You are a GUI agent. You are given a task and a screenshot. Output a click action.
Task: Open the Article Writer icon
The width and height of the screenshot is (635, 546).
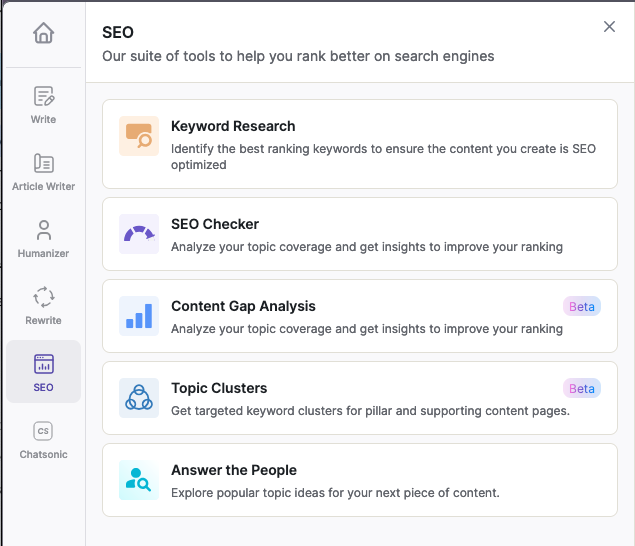[43, 163]
